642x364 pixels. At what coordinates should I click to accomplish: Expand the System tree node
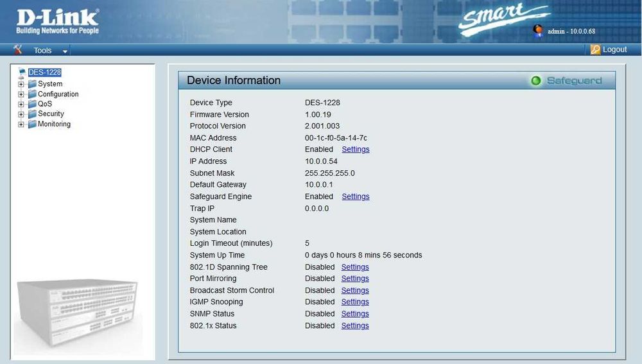point(21,84)
